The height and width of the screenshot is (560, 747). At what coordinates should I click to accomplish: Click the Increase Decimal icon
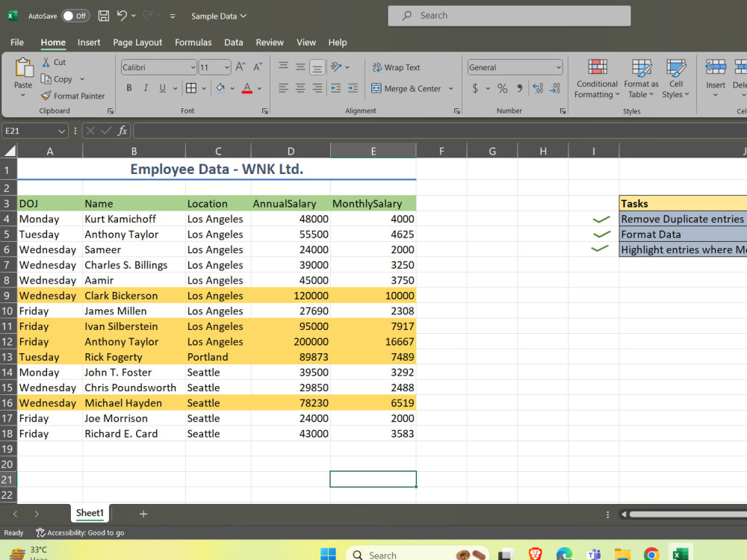click(x=537, y=87)
